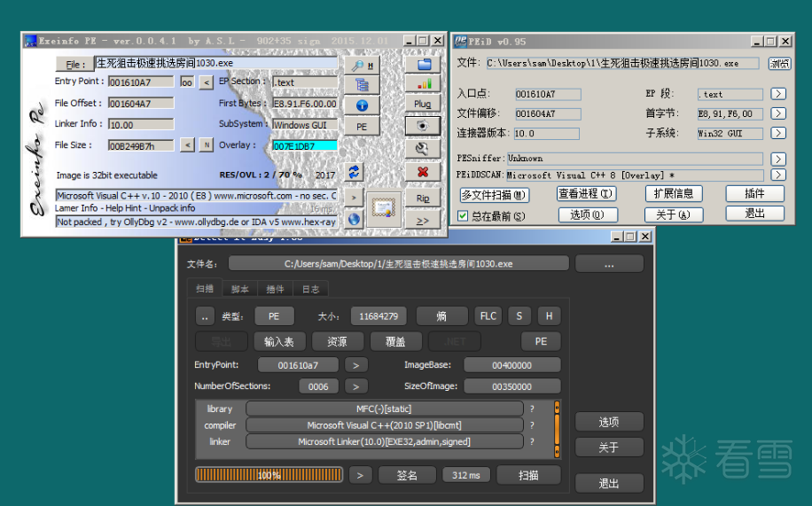Viewport: 812px width, 506px height.
Task: Click the 熵 entropy button
Action: (441, 316)
